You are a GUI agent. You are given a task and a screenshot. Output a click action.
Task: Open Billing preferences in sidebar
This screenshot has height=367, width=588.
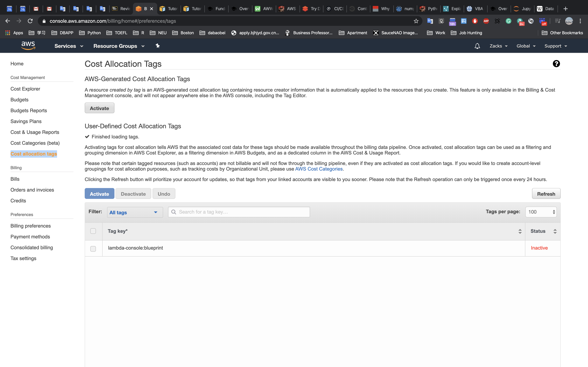point(31,226)
